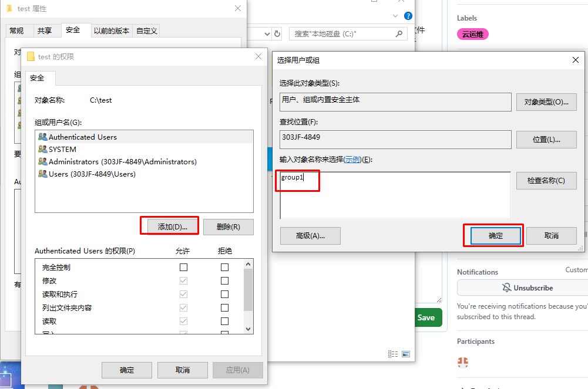The height and width of the screenshot is (389, 588).
Task: Open the 自定义 tab
Action: (x=147, y=31)
